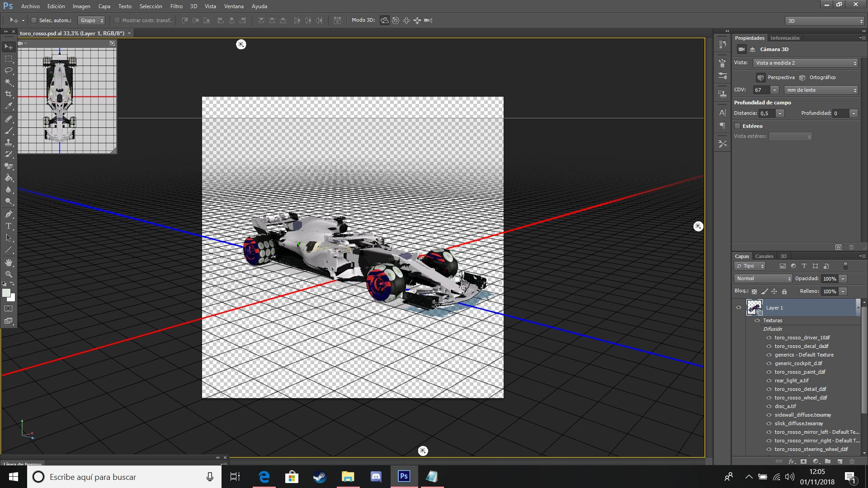Open the Opacidad slider arrow
Image resolution: width=868 pixels, height=488 pixels.
pos(843,279)
